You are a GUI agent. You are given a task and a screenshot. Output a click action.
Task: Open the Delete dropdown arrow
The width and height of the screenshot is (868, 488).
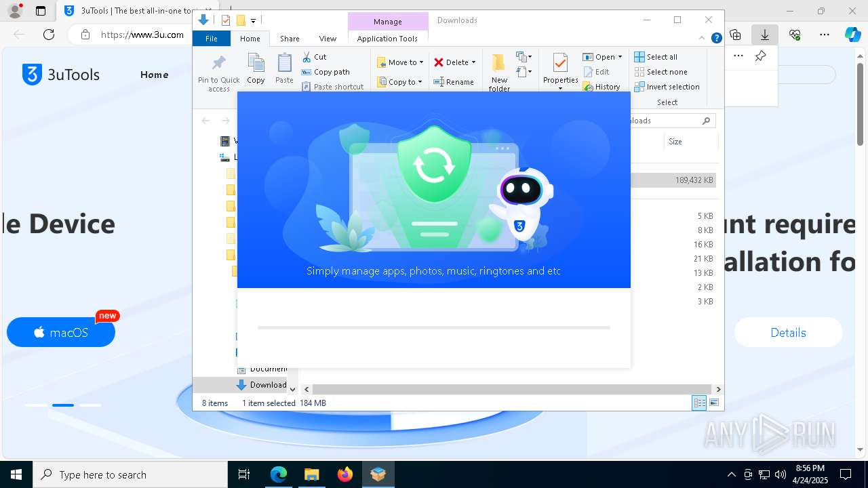[473, 62]
